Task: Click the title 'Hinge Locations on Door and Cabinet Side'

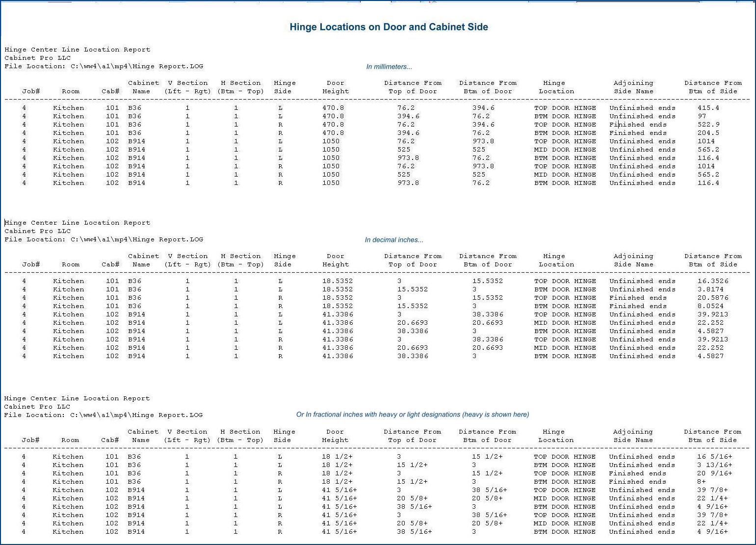Action: [x=389, y=27]
